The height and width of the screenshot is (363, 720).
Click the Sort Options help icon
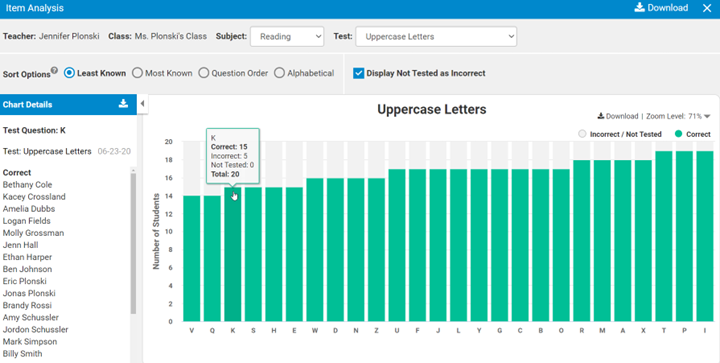pos(55,70)
